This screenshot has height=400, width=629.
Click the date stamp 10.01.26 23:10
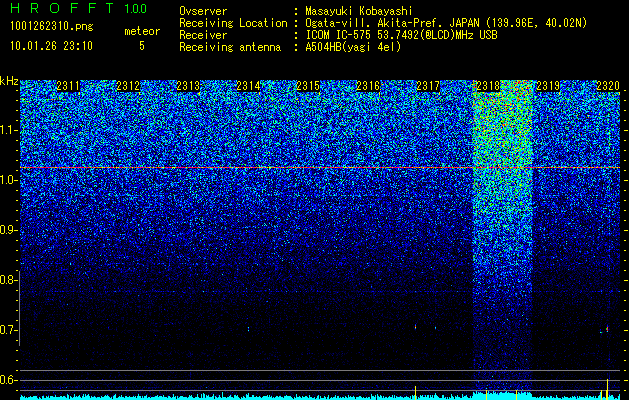[x=52, y=46]
